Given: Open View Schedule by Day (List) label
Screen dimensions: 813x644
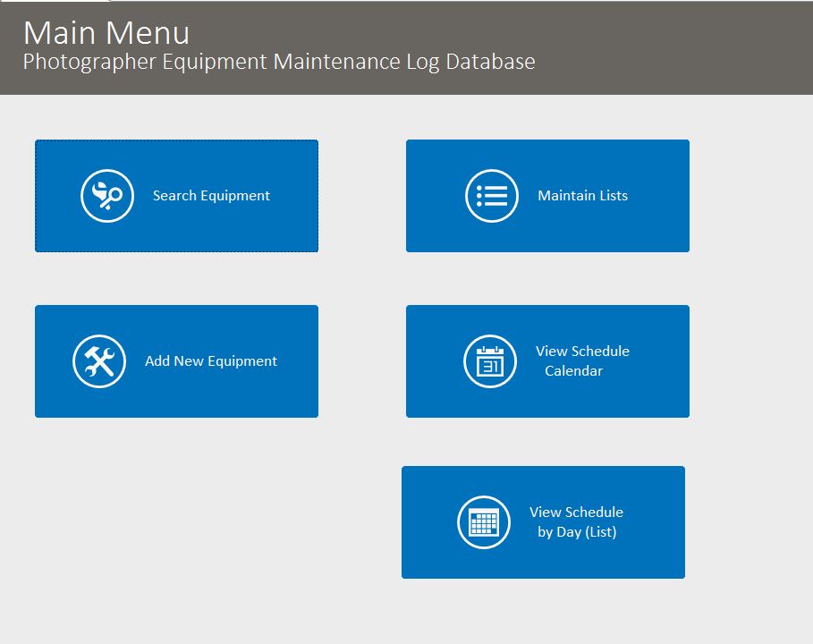Looking at the screenshot, I should click(577, 522).
